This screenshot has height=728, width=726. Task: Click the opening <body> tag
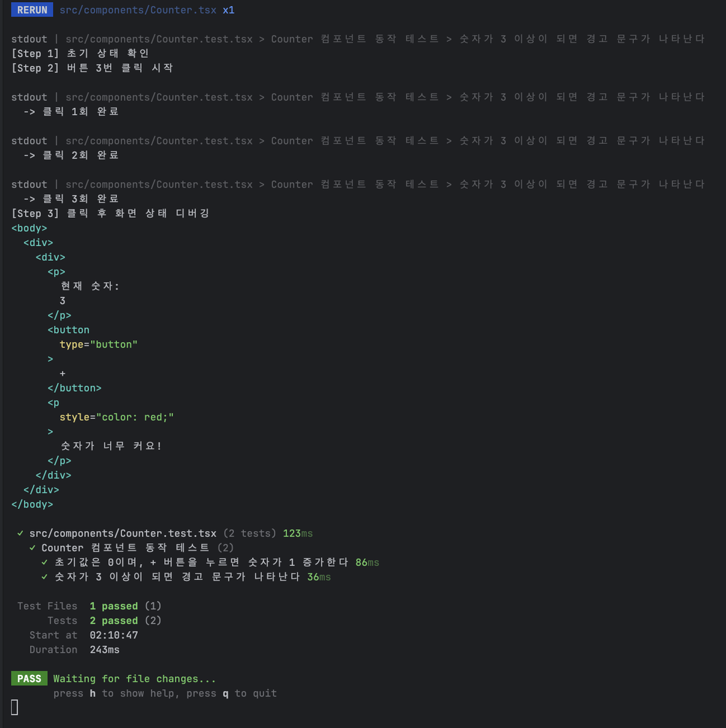pos(29,228)
